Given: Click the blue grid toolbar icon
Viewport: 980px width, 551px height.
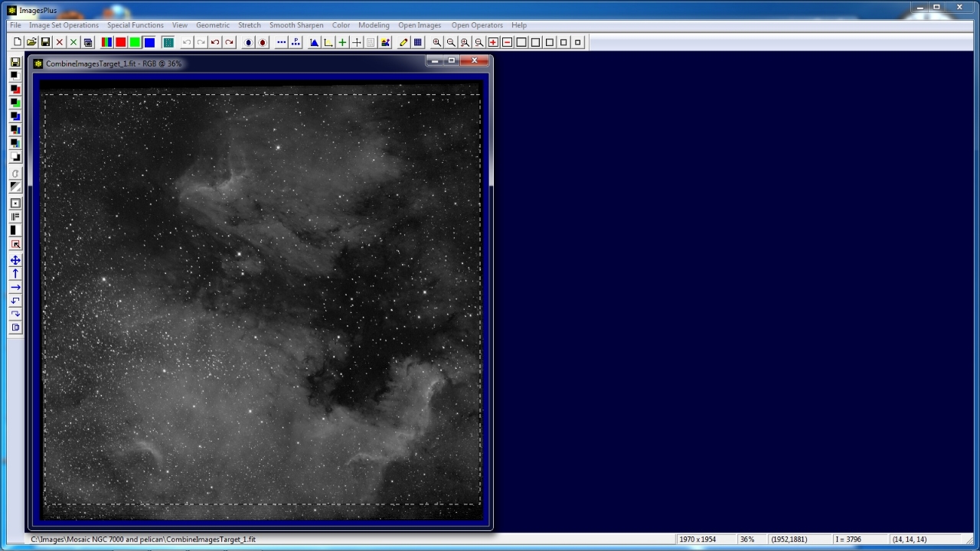Looking at the screenshot, I should [x=417, y=42].
